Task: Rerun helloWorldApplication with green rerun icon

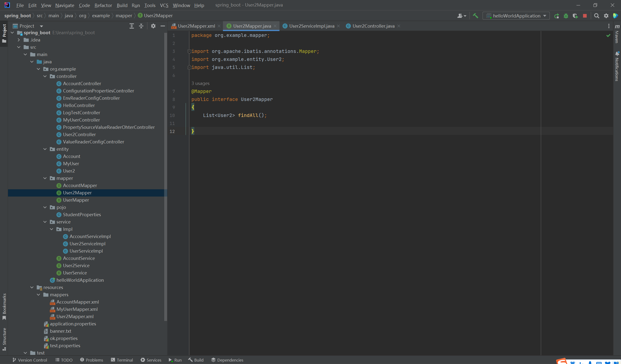Action: 556,16
